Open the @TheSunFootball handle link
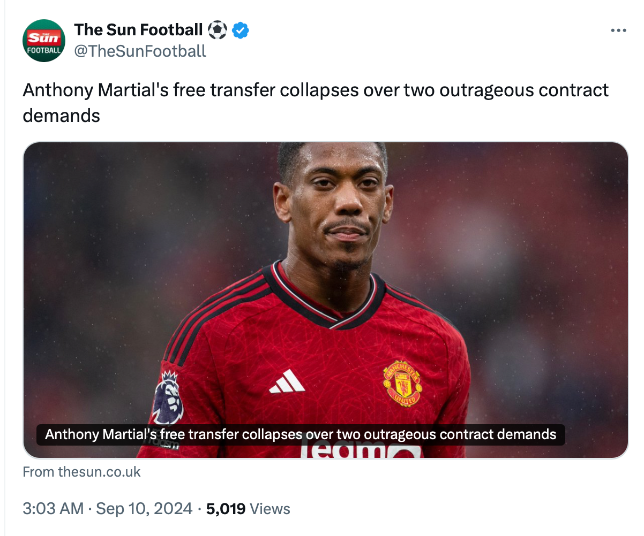Image resolution: width=644 pixels, height=536 pixels. (140, 51)
